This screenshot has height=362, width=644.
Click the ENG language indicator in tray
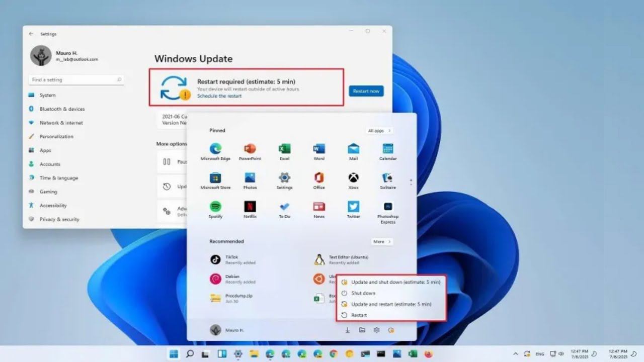pos(540,354)
